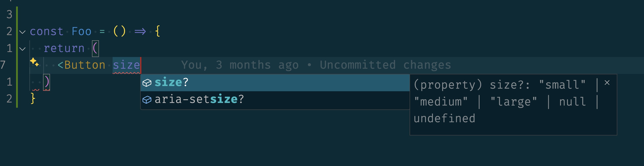Collapse the "const Foo" function fold chevron

pyautogui.click(x=22, y=32)
